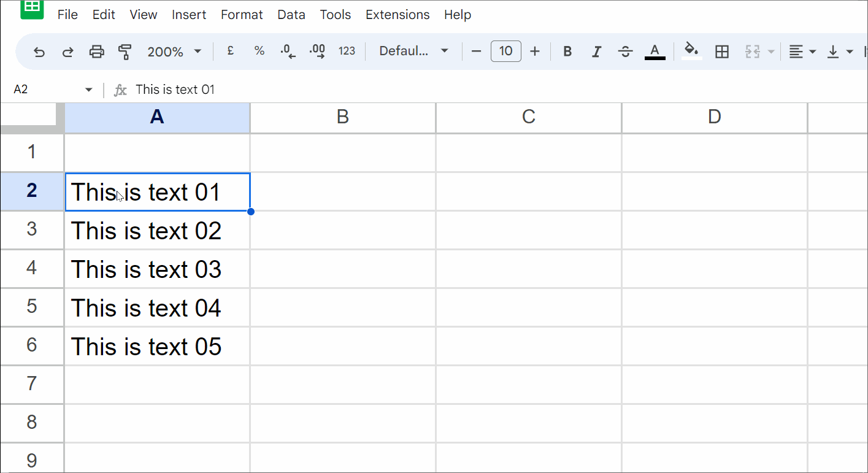Open the text color picker

[655, 52]
